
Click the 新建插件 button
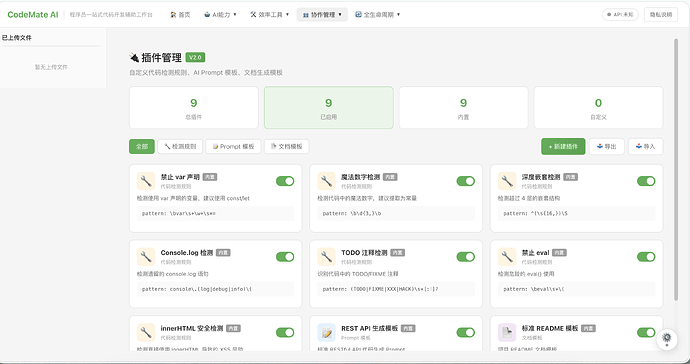point(563,147)
